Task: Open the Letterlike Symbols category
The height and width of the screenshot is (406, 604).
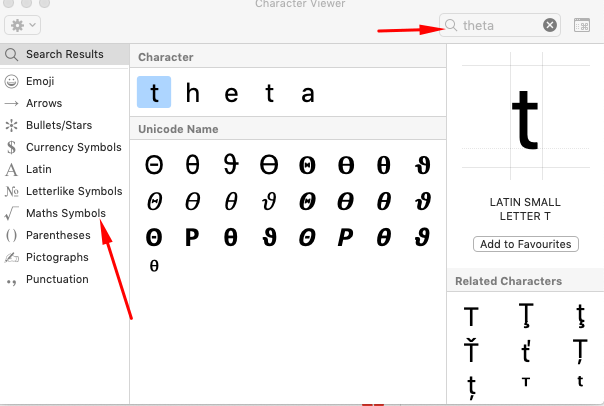Action: coord(73,191)
